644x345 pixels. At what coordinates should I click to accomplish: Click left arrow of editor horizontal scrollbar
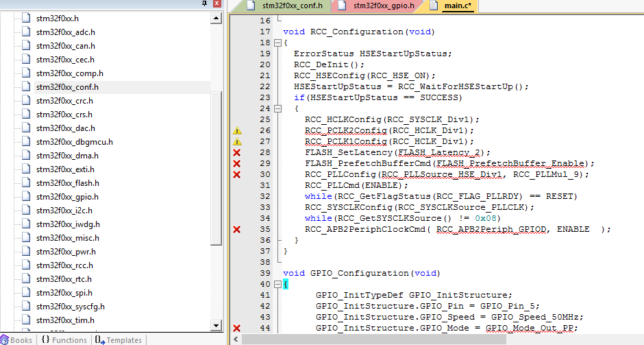(236, 340)
